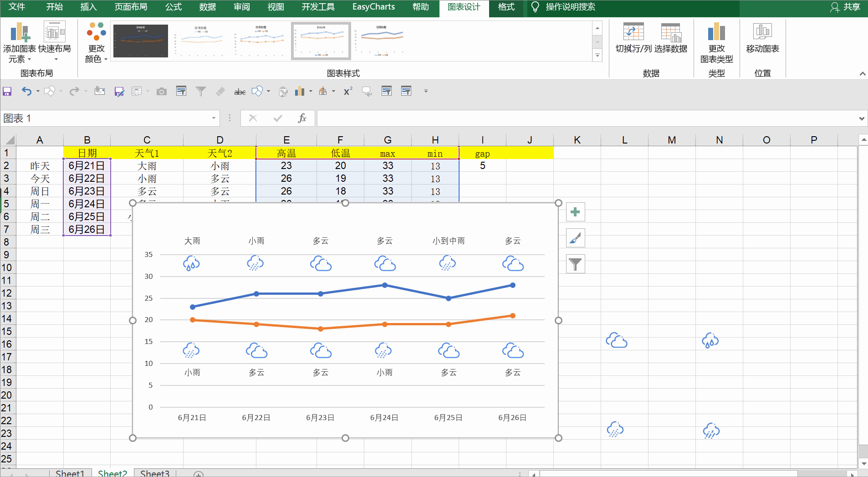The image size is (868, 477).
Task: Toggle superscript x² icon
Action: click(348, 92)
